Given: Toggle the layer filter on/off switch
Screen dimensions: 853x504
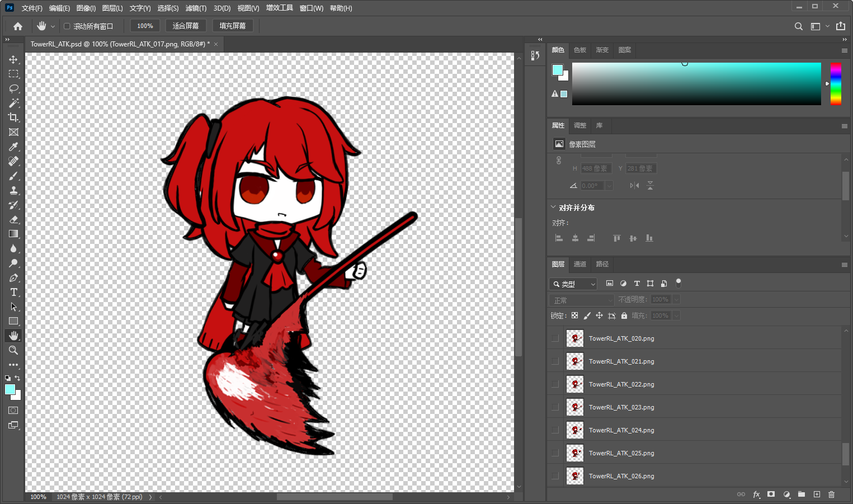Looking at the screenshot, I should [678, 283].
